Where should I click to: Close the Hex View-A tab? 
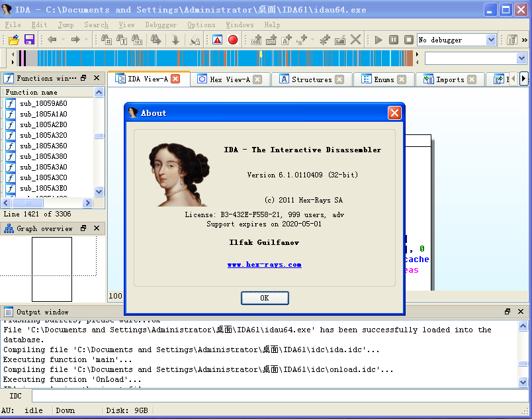(x=257, y=79)
